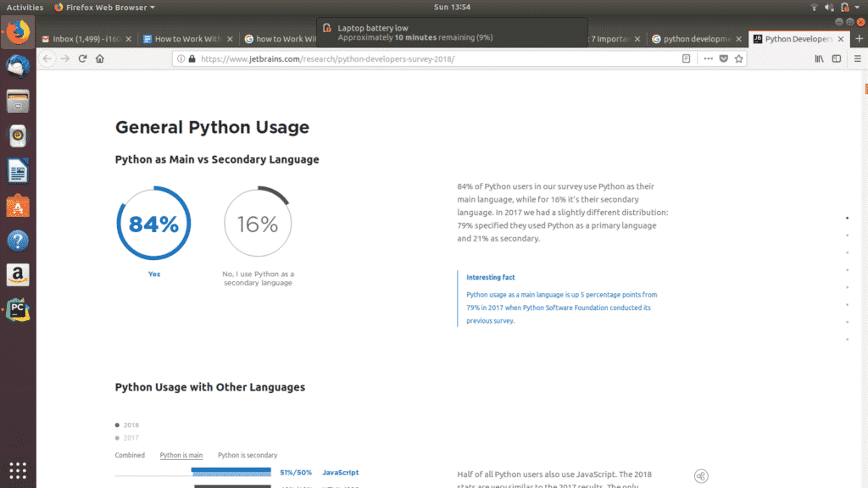Switch the article to reader view
868x488 pixels.
coord(686,58)
